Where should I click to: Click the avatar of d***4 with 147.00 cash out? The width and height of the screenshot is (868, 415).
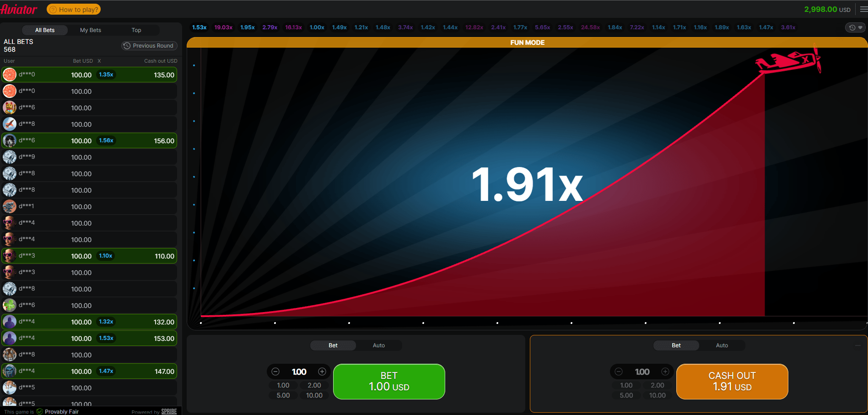(10, 371)
